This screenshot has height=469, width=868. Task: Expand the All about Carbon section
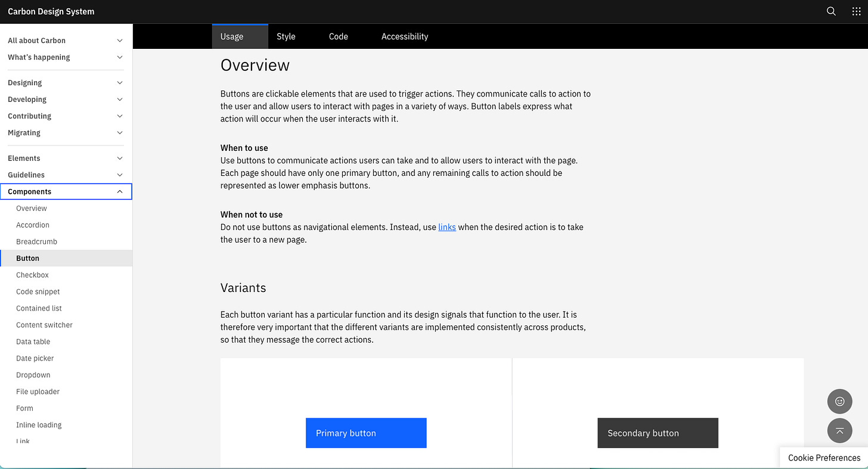pos(66,41)
